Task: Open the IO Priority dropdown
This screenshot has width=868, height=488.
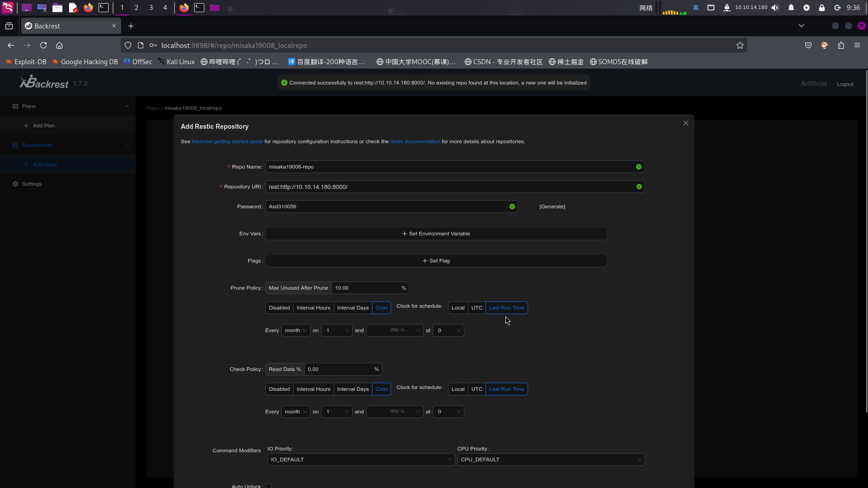Action: 361,460
